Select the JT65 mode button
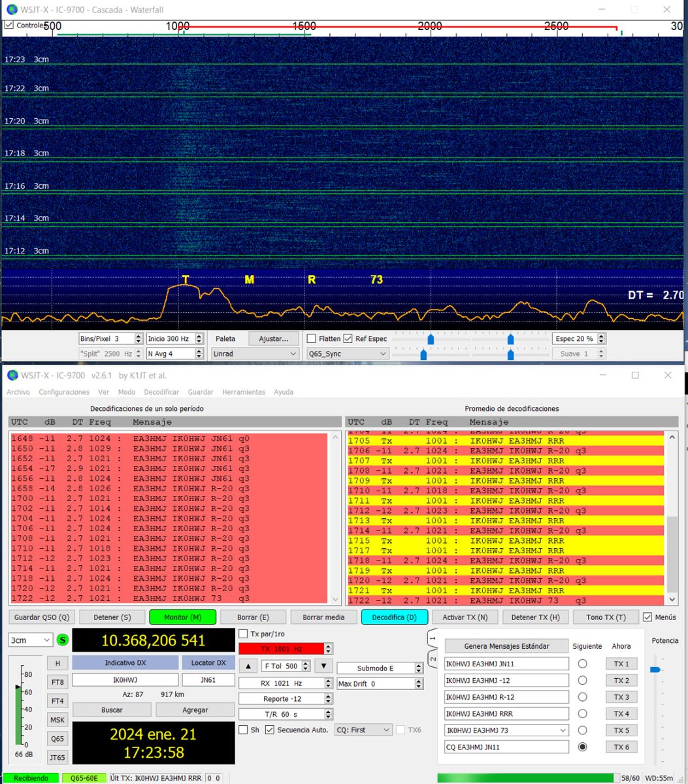This screenshot has height=784, width=688. pyautogui.click(x=57, y=757)
